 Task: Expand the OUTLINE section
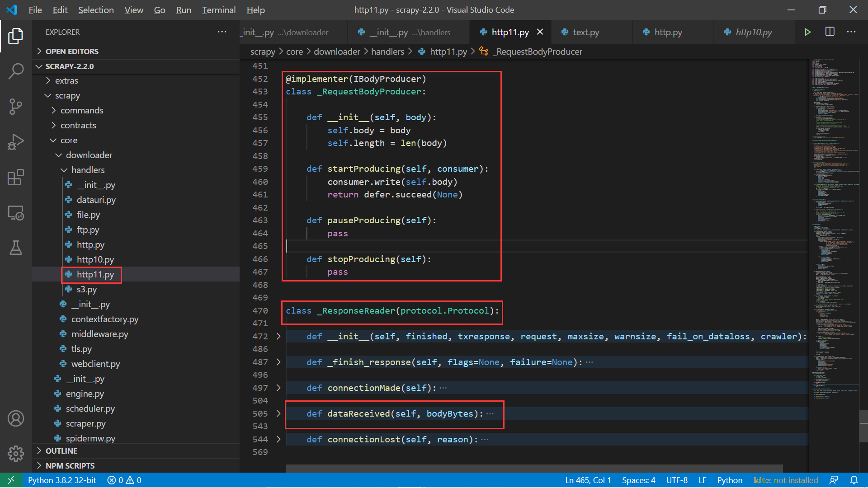(x=136, y=450)
